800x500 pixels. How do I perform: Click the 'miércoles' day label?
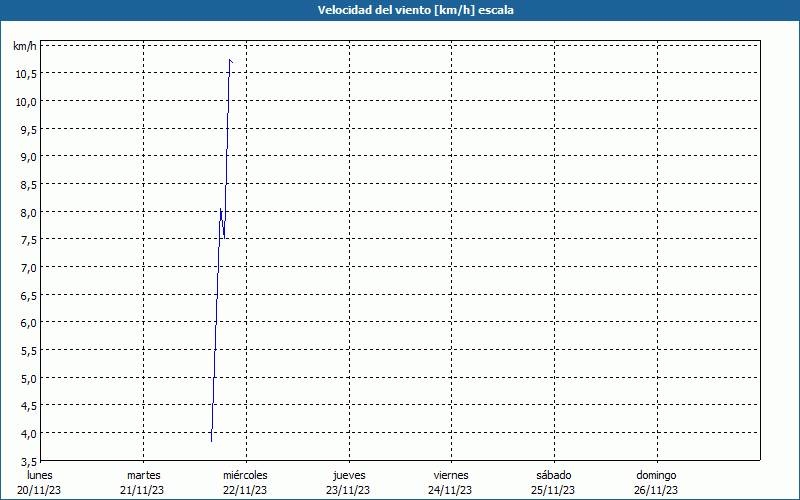point(245,475)
